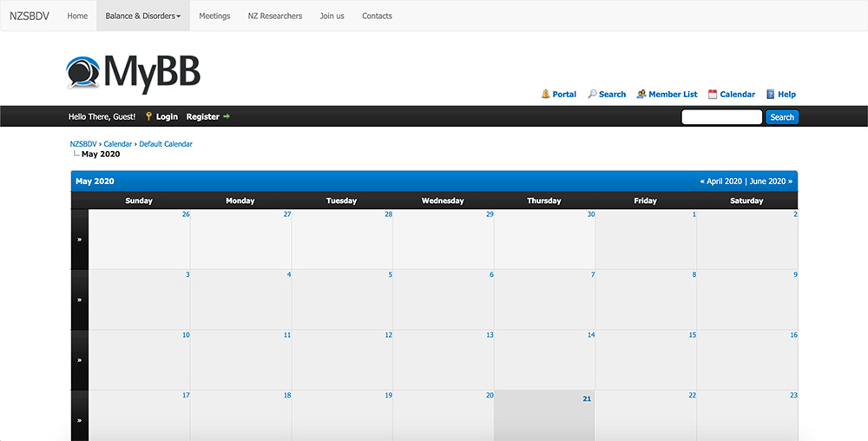Screen dimensions: 868x441
Task: Open the Balance & Disorders dropdown
Action: (142, 16)
